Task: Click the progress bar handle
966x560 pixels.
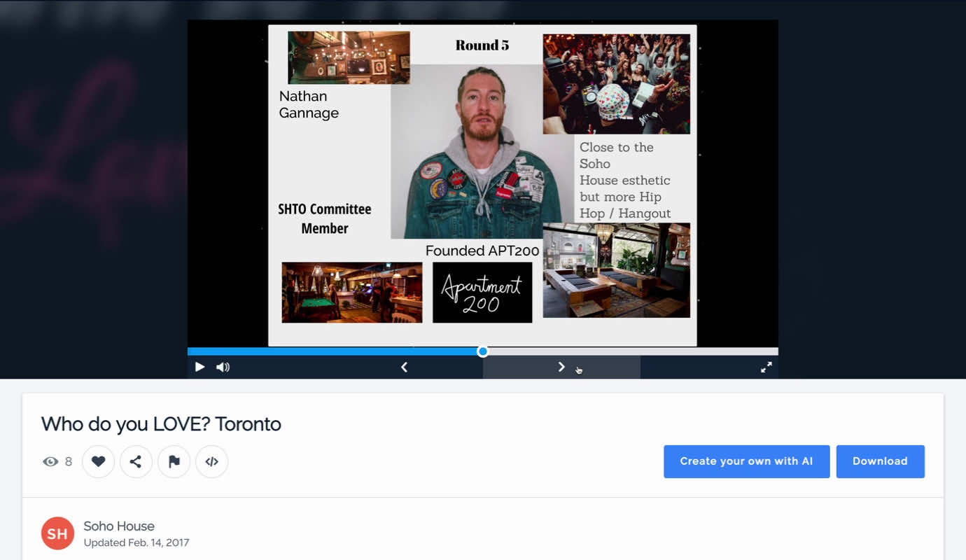Action: pos(483,351)
